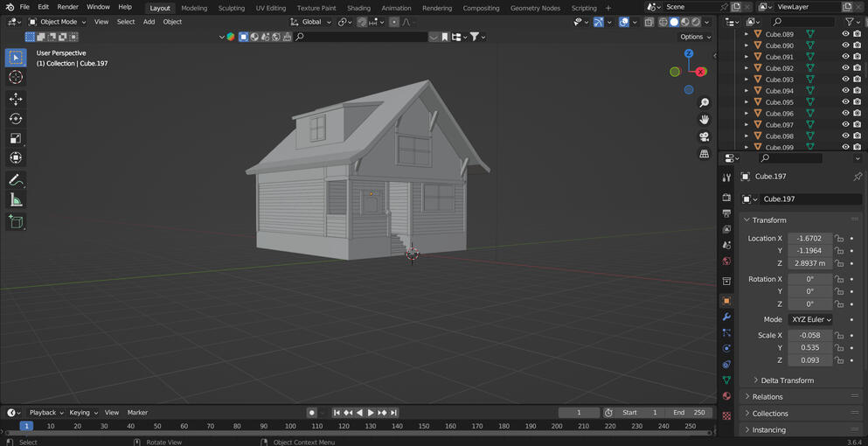Open the Object Data properties tab
The width and height of the screenshot is (868, 446).
(x=727, y=380)
